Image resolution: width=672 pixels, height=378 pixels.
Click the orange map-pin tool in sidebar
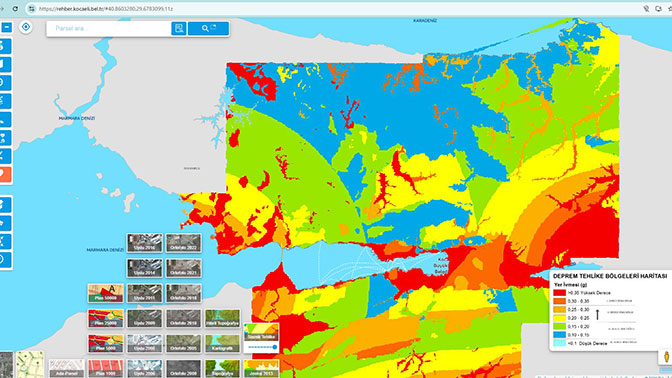(5, 174)
